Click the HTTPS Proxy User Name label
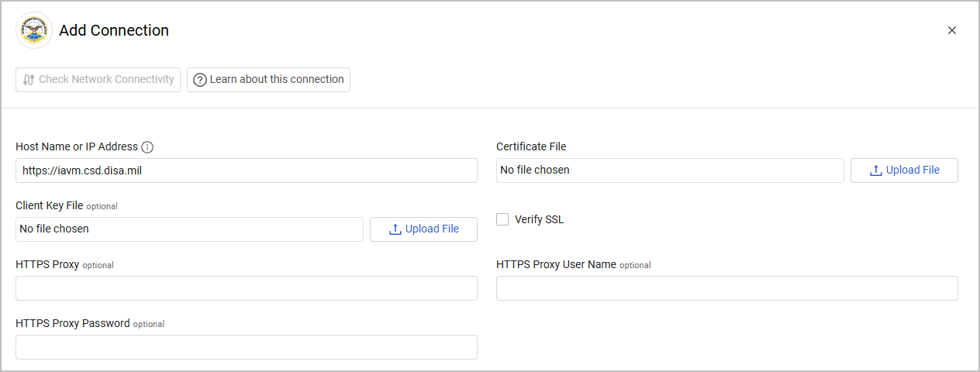This screenshot has height=372, width=980. pyautogui.click(x=556, y=264)
